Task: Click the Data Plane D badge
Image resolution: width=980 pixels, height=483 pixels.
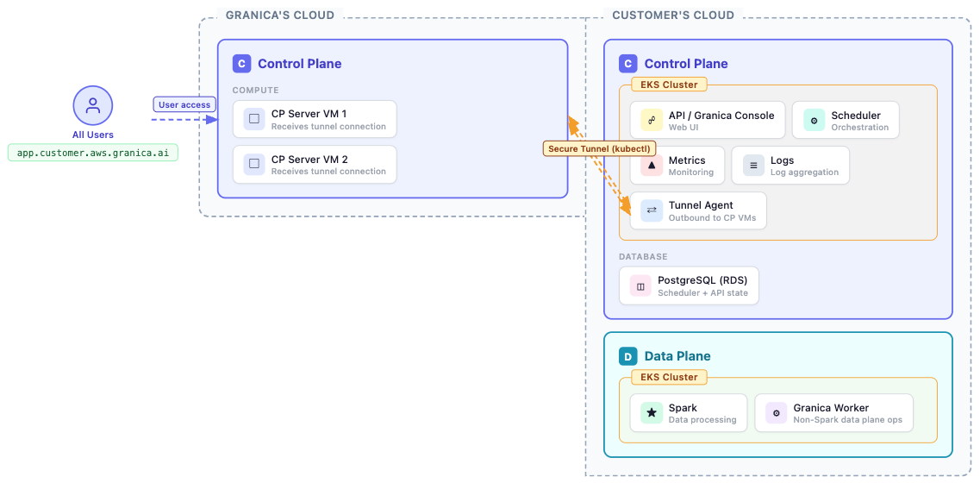Action: coord(627,356)
